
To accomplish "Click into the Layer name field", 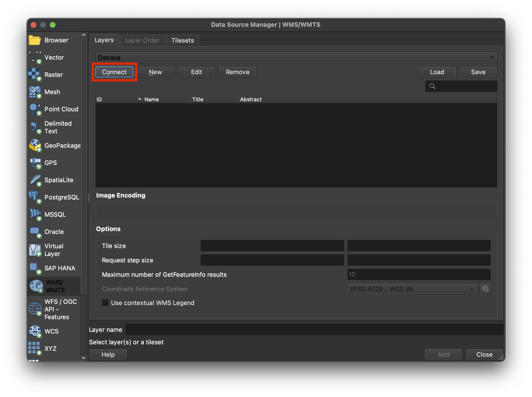I will coord(314,329).
